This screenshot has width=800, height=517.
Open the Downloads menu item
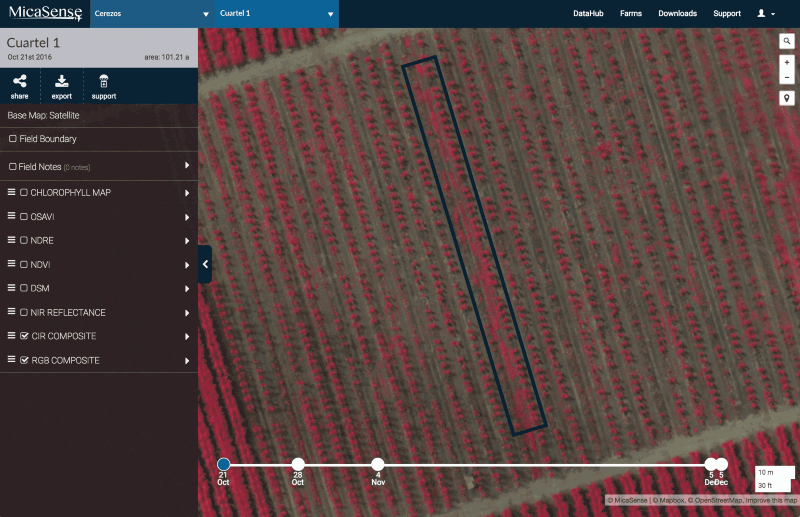[x=677, y=14]
